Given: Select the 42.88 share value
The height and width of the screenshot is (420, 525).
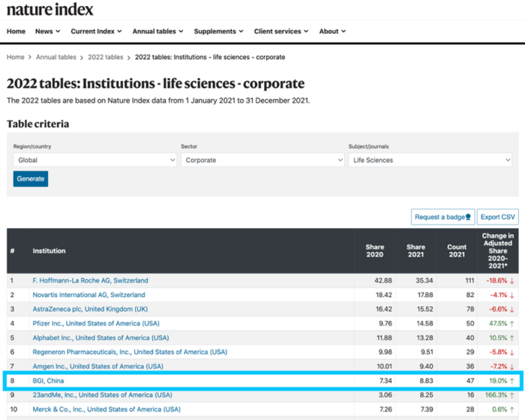Looking at the screenshot, I should tap(383, 280).
